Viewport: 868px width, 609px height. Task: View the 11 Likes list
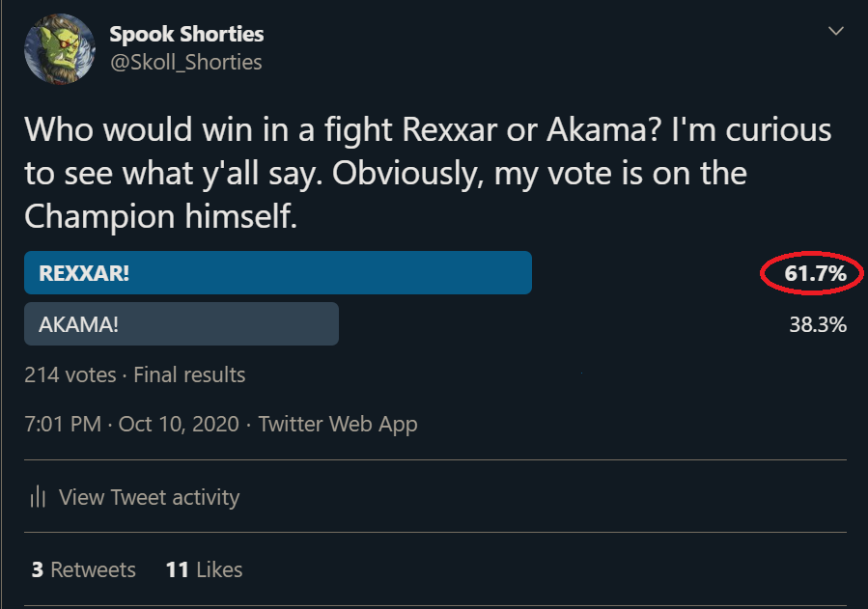[204, 569]
